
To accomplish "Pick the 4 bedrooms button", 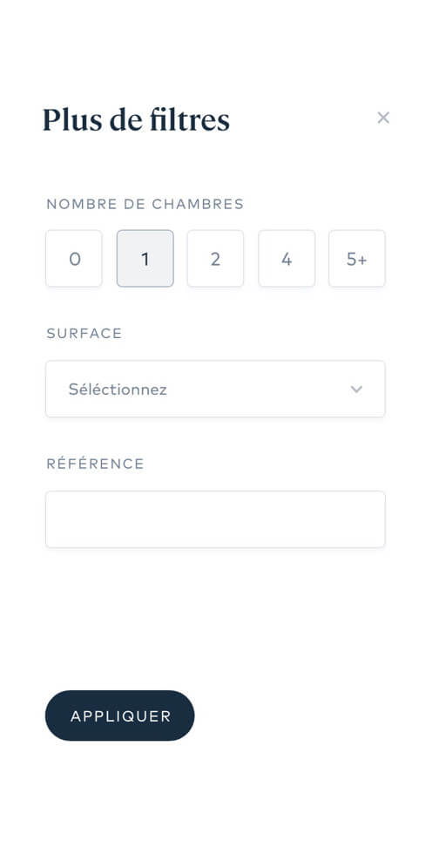I will point(287,259).
